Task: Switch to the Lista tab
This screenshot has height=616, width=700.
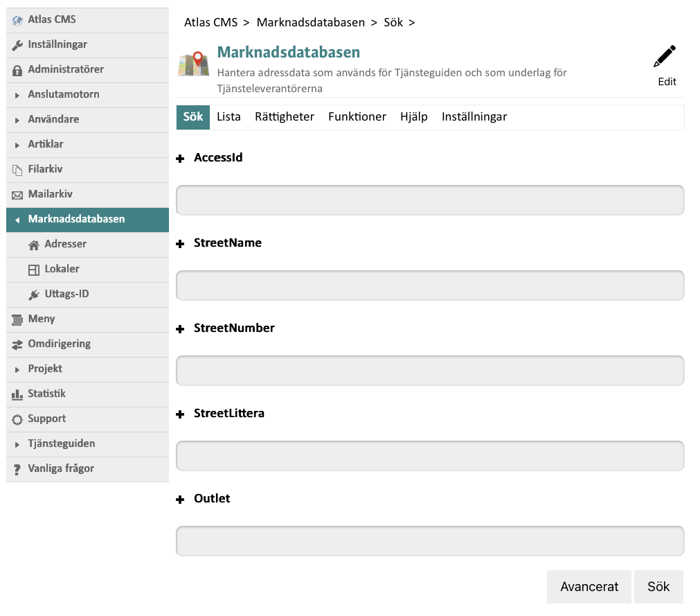Action: [228, 117]
